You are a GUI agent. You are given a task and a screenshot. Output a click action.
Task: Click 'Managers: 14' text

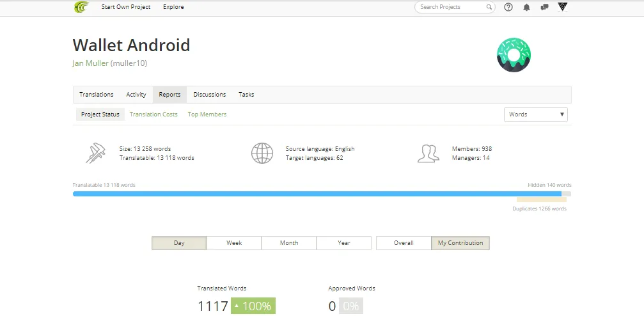471,158
